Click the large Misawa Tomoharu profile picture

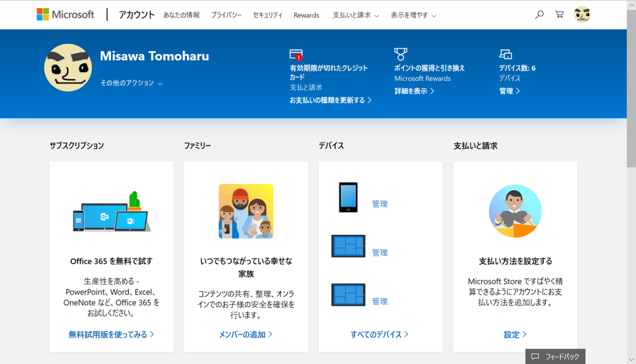68,68
